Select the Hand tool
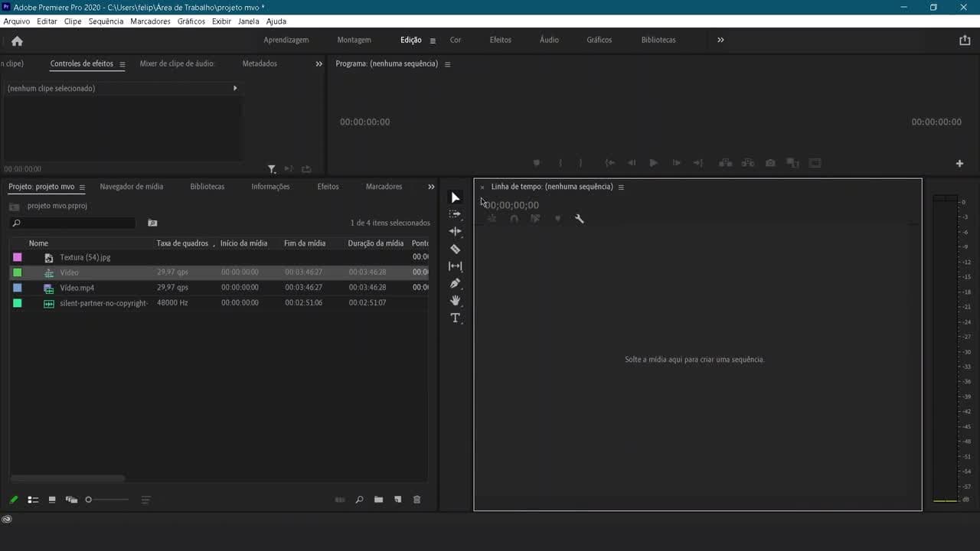 456,301
